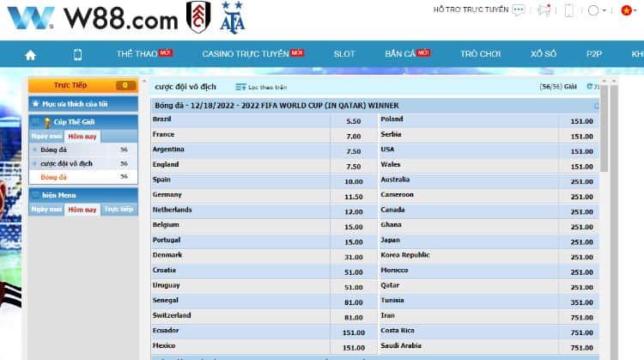
Task: Click the orange Trực Tiếp live button
Action: pos(83,85)
